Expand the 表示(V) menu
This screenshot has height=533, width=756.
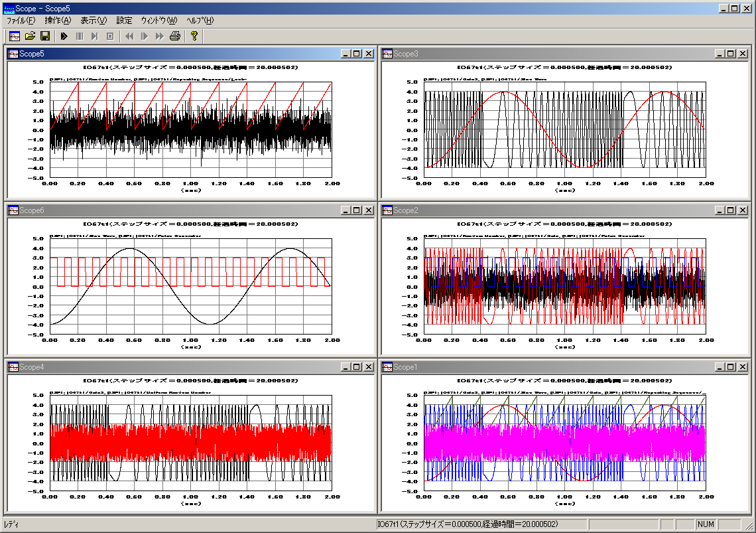click(x=94, y=21)
